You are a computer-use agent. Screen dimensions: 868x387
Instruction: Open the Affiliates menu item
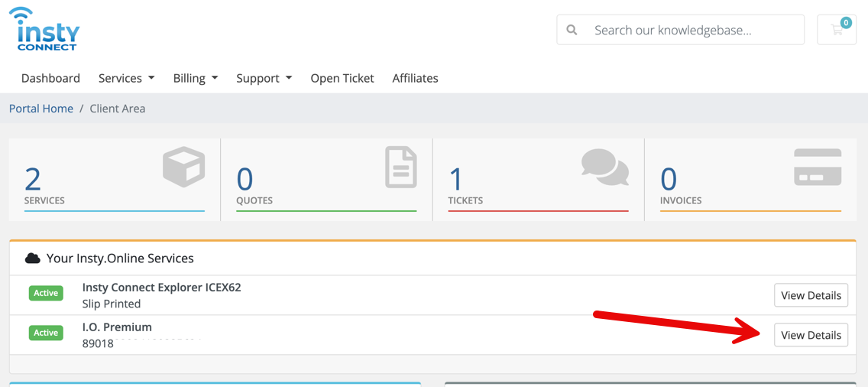415,78
